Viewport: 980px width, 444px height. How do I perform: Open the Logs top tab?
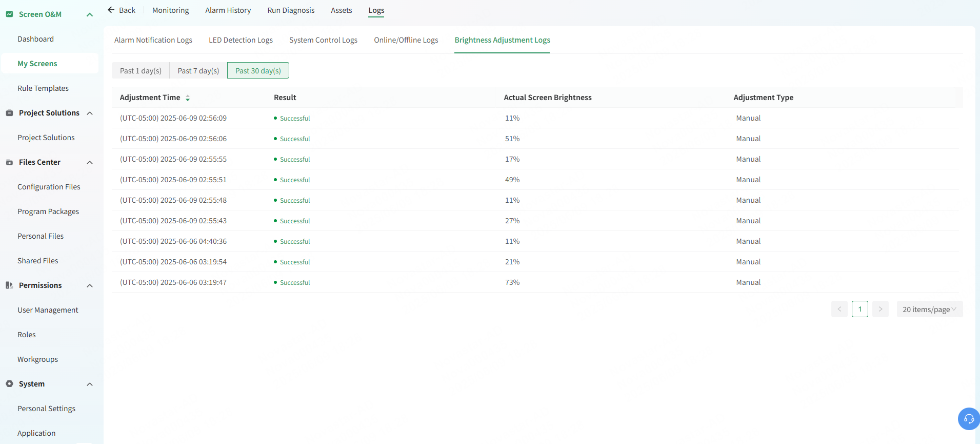point(376,10)
